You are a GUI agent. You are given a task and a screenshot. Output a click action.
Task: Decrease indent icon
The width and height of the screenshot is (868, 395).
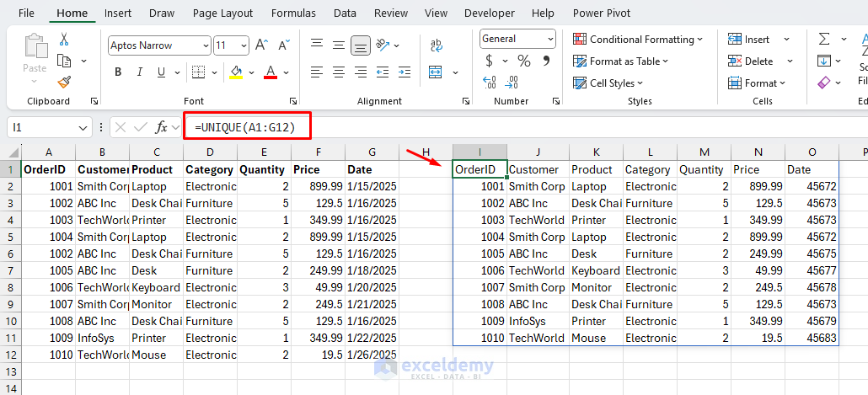[x=383, y=72]
